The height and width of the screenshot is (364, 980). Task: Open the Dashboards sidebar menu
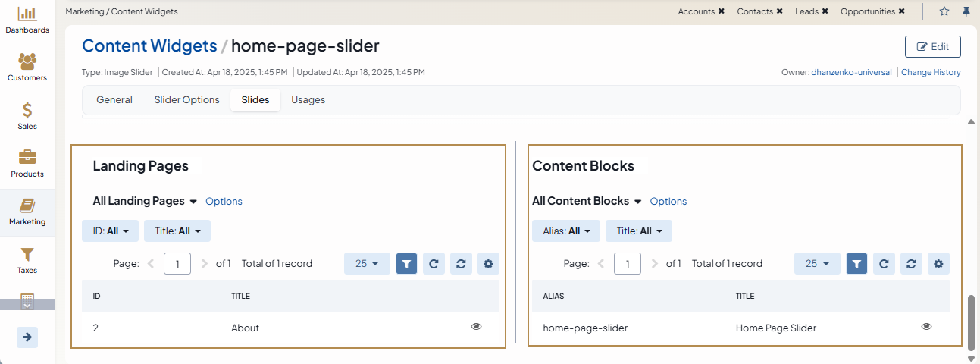[27, 20]
